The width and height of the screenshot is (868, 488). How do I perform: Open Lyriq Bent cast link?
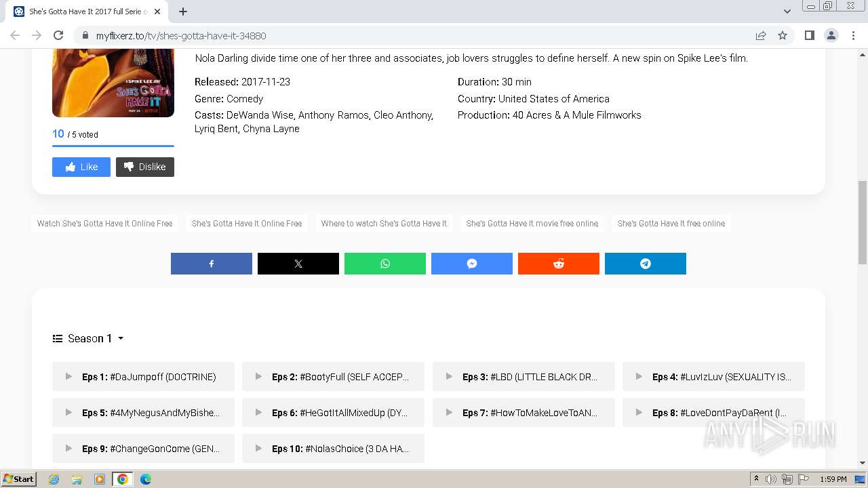coord(216,129)
